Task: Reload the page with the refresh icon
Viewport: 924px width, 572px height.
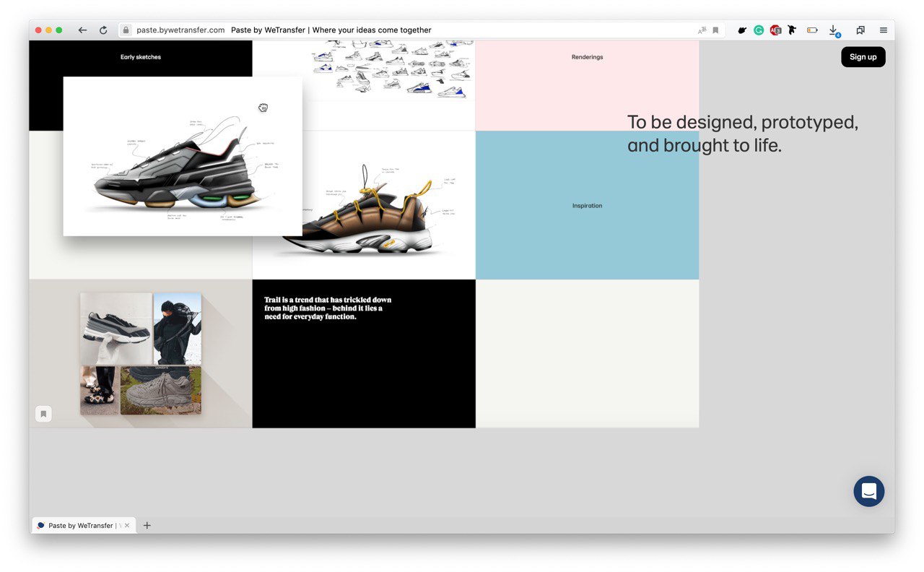Action: pyautogui.click(x=103, y=30)
